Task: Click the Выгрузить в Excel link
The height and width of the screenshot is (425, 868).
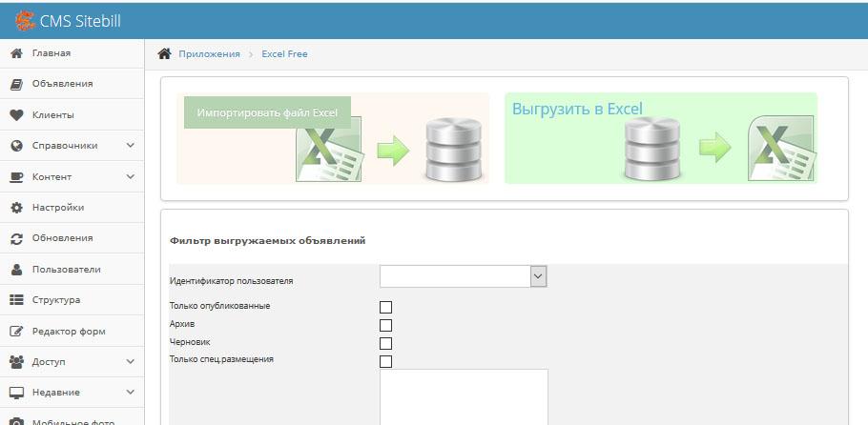Action: pyautogui.click(x=577, y=109)
